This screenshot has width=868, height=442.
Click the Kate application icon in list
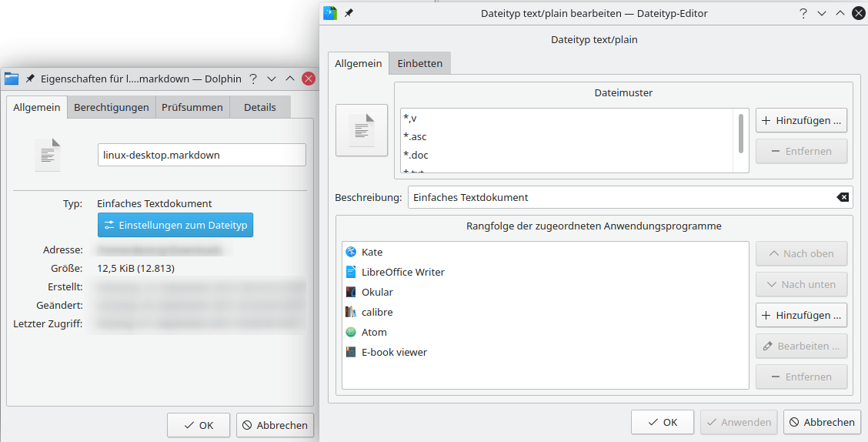point(351,252)
